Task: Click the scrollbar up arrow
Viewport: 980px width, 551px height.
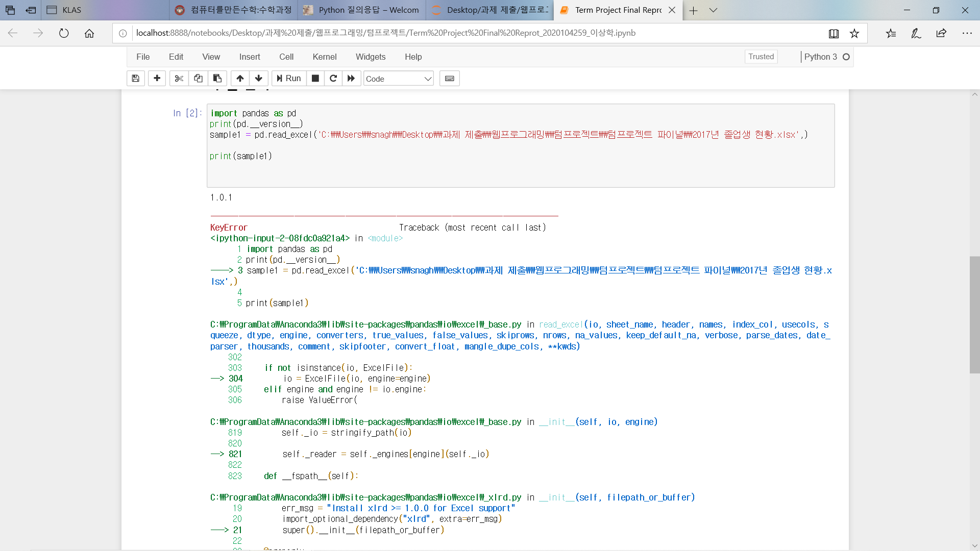Action: [x=974, y=94]
